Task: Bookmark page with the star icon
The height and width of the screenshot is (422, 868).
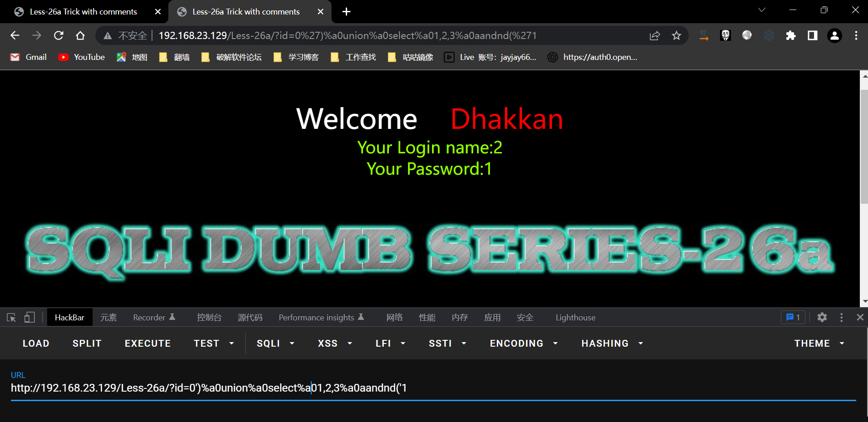Action: click(x=677, y=35)
